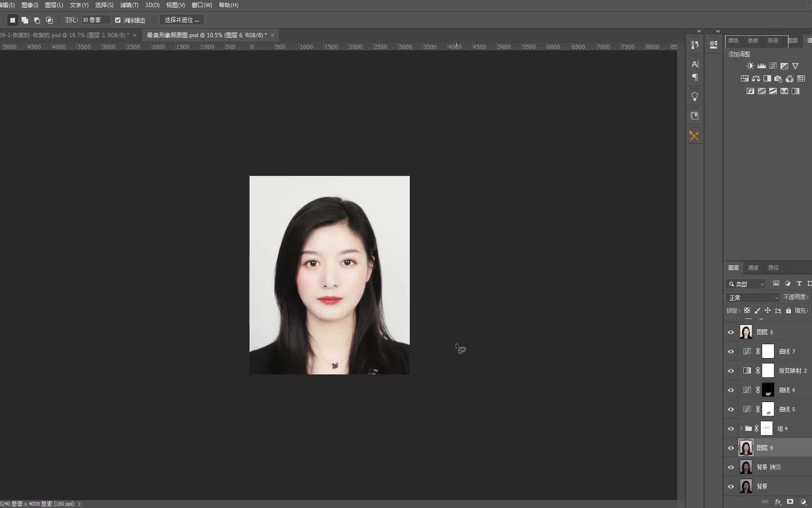812x508 pixels.
Task: Click the 羽化 feather value field
Action: 95,20
